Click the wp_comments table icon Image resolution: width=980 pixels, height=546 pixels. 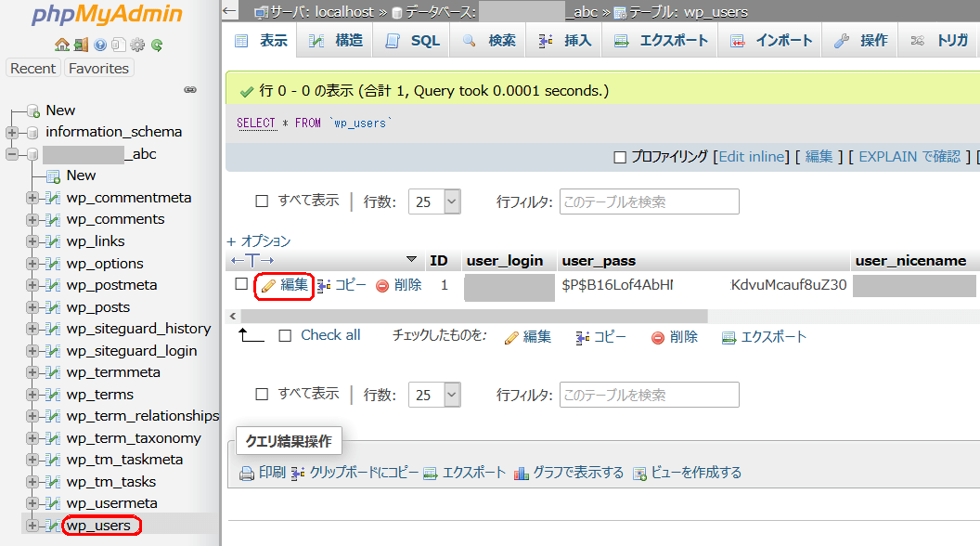coord(53,219)
